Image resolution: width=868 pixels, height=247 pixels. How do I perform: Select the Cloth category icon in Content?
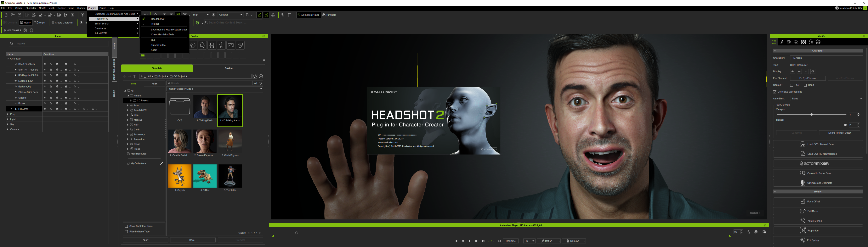tap(202, 45)
